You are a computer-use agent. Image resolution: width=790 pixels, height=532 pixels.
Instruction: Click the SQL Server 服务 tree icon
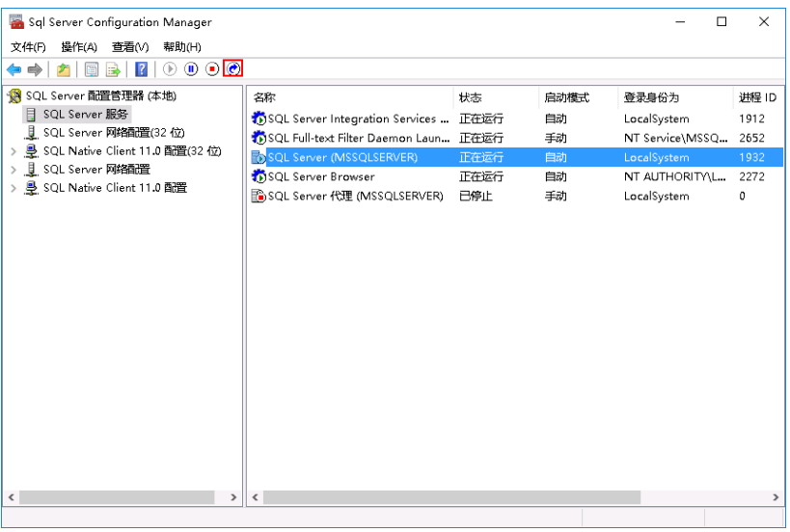point(31,115)
